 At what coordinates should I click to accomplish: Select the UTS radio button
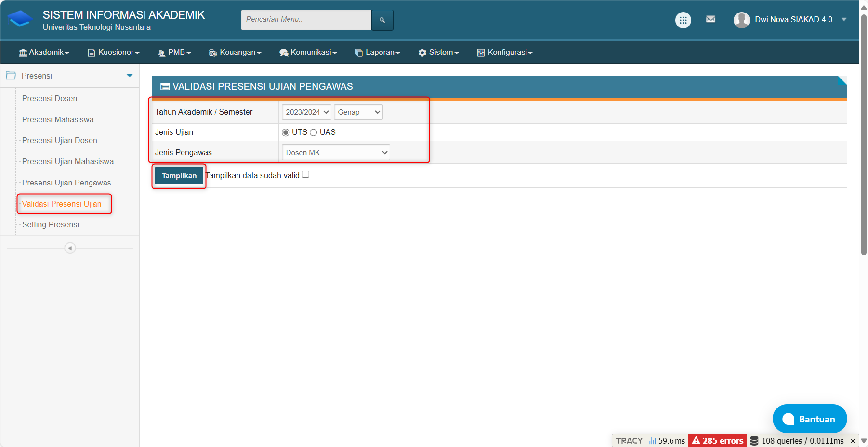point(286,132)
